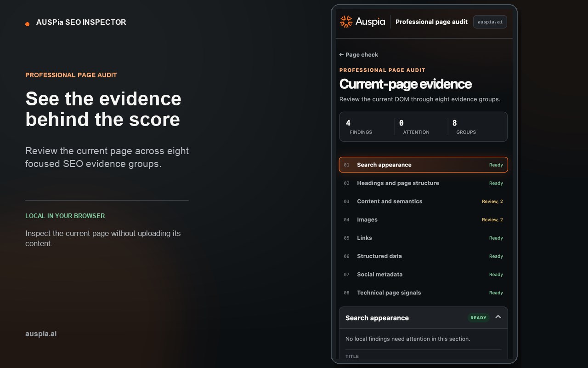Image resolution: width=588 pixels, height=368 pixels.
Task: Click the 'No local findings need attention' message
Action: pos(408,339)
